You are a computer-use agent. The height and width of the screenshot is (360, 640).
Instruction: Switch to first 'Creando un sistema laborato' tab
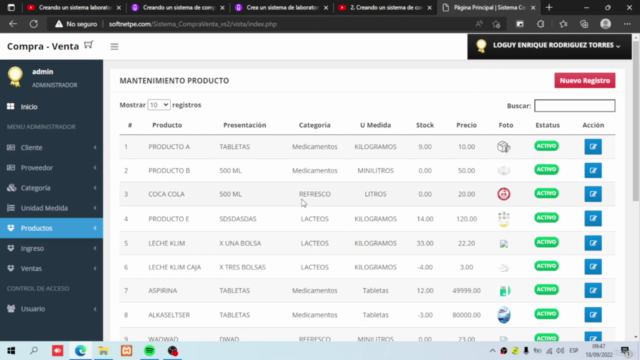coord(73,7)
